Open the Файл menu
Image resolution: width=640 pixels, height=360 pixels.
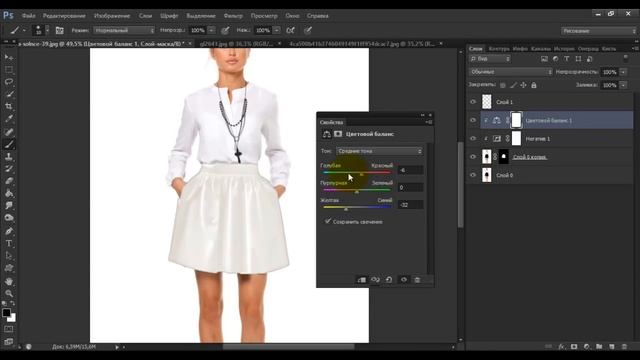(28, 16)
